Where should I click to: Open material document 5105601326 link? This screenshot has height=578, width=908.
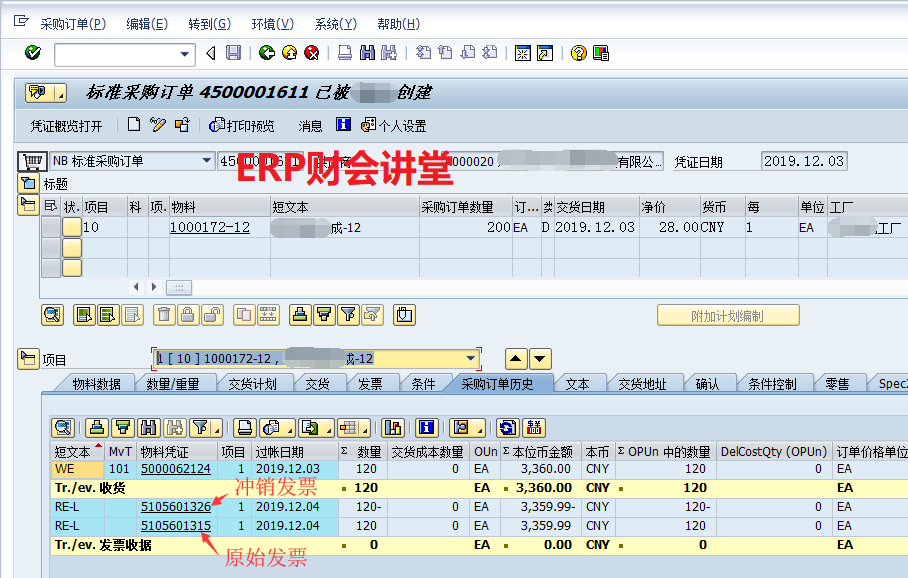175,507
